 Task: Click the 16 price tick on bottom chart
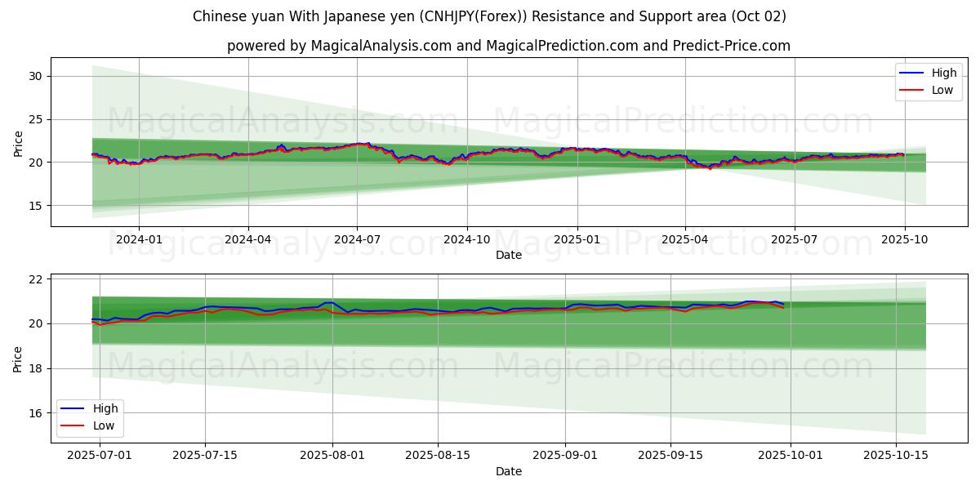tap(35, 414)
